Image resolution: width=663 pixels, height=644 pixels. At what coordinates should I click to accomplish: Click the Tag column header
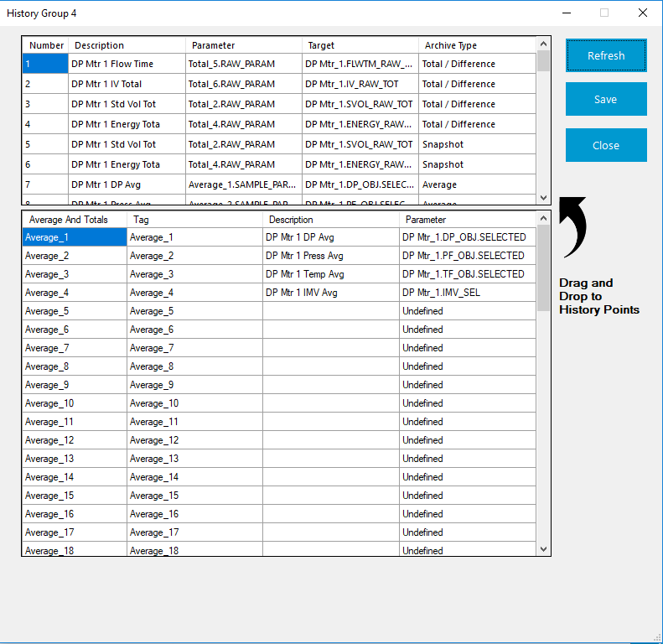click(195, 220)
